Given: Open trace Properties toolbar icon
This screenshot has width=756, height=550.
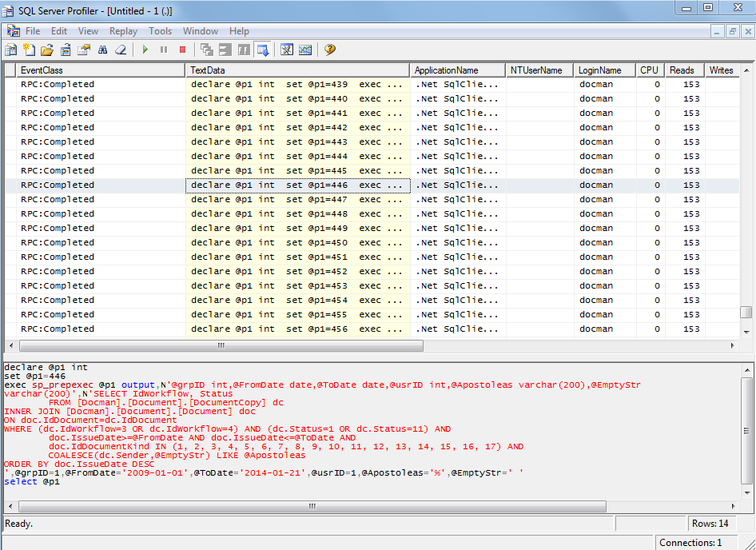Looking at the screenshot, I should 84,50.
